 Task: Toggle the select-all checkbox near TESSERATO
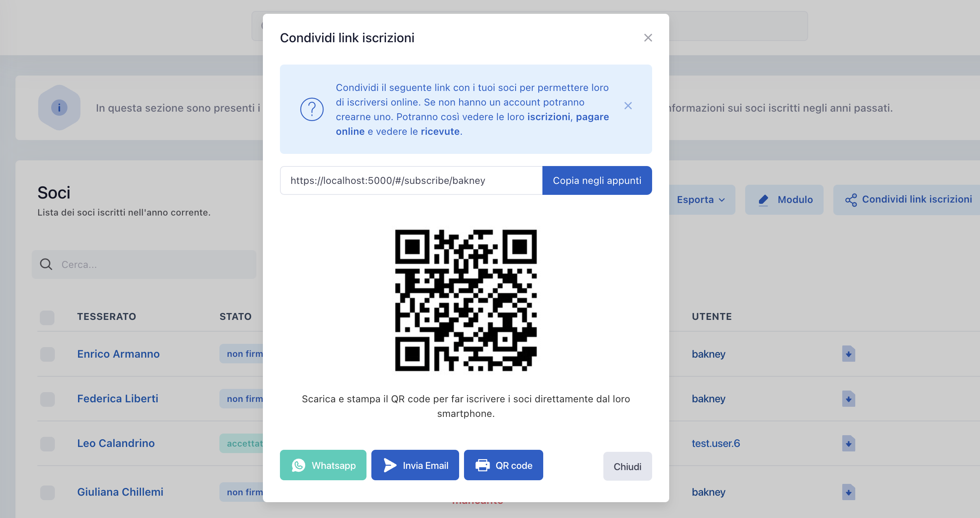(47, 317)
